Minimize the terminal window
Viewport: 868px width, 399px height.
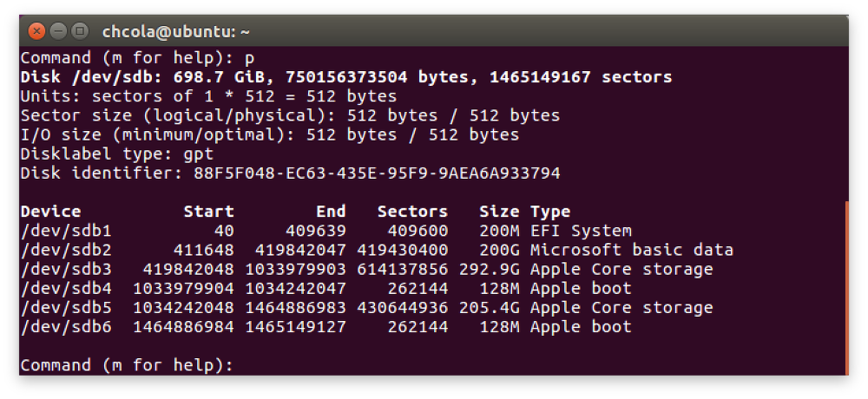(59, 32)
